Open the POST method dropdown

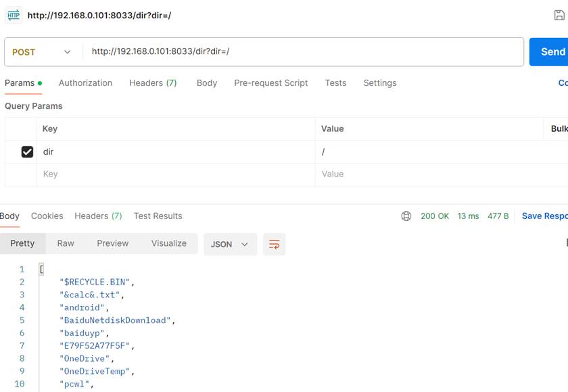click(x=42, y=52)
